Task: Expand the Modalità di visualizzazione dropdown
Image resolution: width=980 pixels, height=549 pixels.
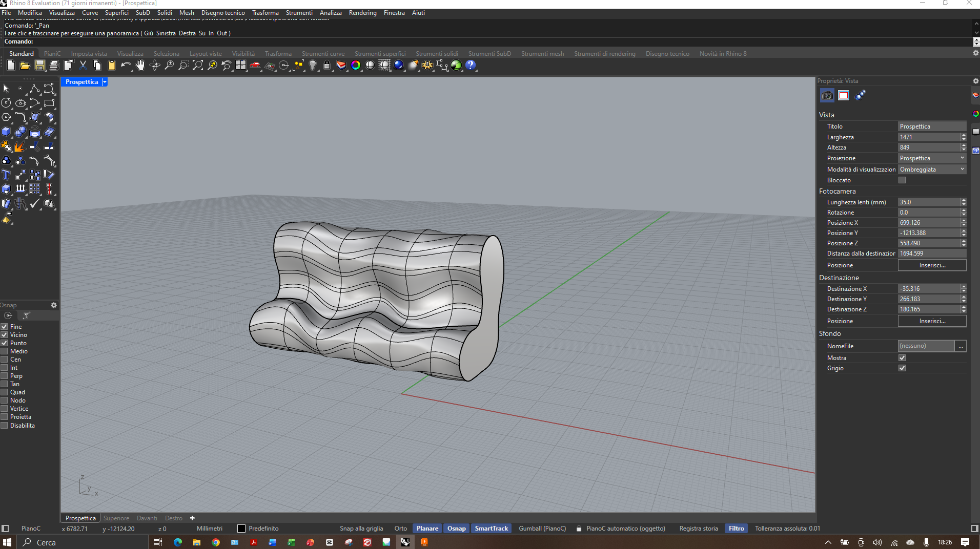Action: tap(931, 170)
